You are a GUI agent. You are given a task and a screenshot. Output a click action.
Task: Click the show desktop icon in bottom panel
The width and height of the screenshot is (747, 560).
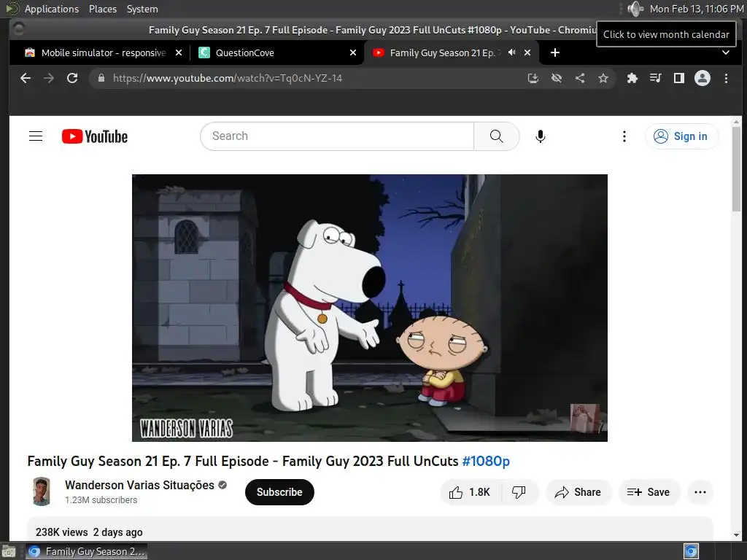pyautogui.click(x=9, y=552)
